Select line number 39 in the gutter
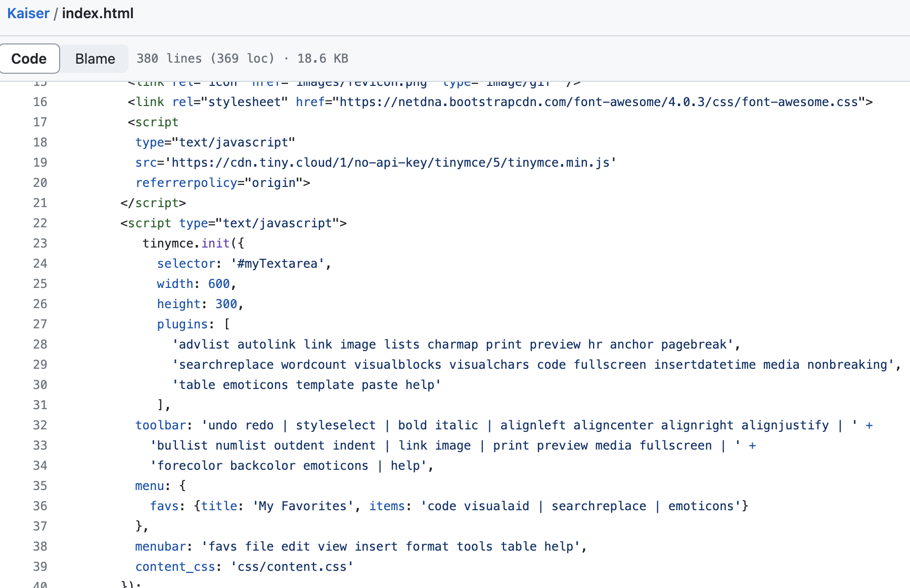The image size is (910, 588). [40, 567]
